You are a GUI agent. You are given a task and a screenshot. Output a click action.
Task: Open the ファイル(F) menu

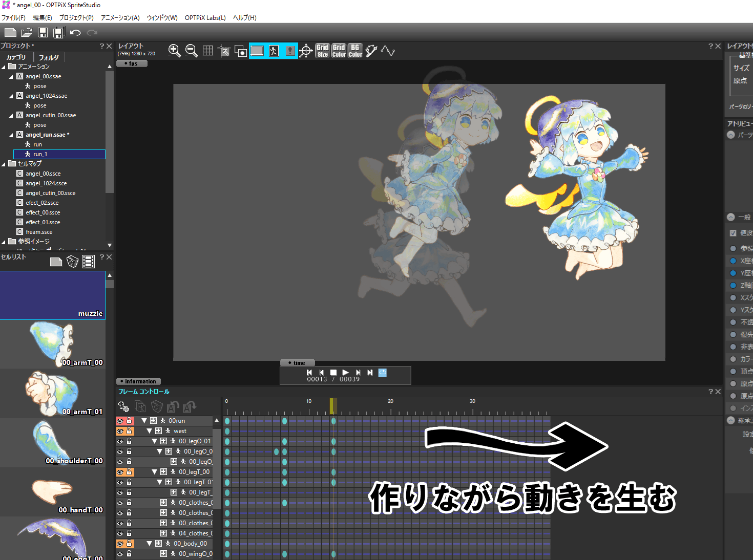[13, 17]
